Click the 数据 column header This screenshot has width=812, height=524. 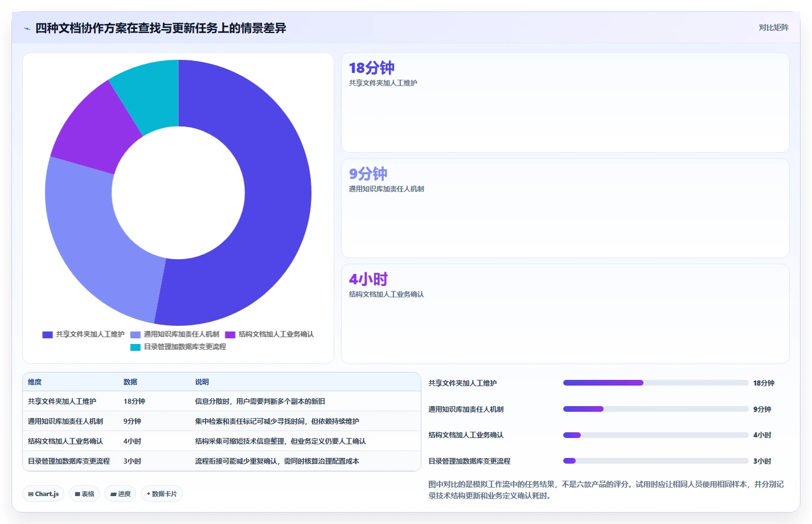130,382
